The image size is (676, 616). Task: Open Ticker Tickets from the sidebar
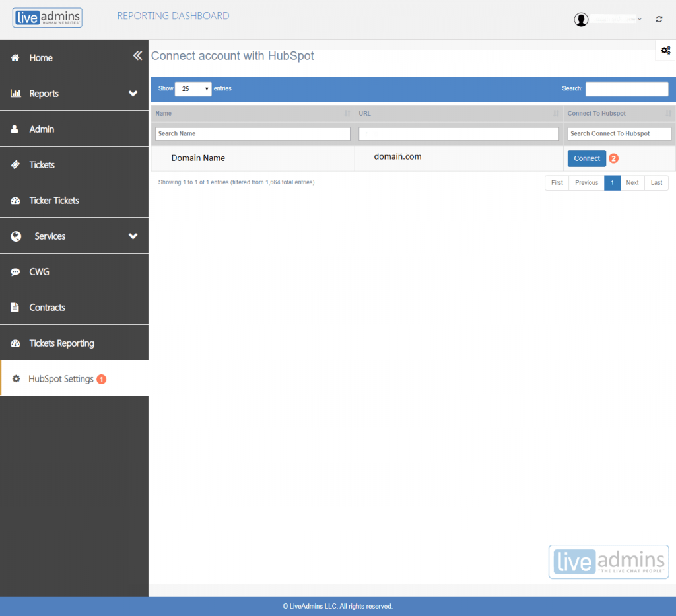tap(52, 199)
